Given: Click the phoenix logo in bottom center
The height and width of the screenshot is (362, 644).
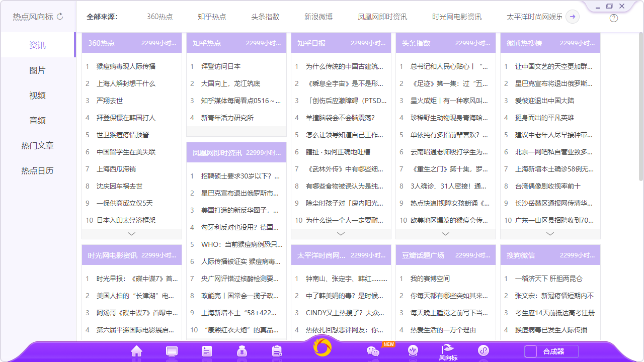Looking at the screenshot, I should pyautogui.click(x=322, y=350).
